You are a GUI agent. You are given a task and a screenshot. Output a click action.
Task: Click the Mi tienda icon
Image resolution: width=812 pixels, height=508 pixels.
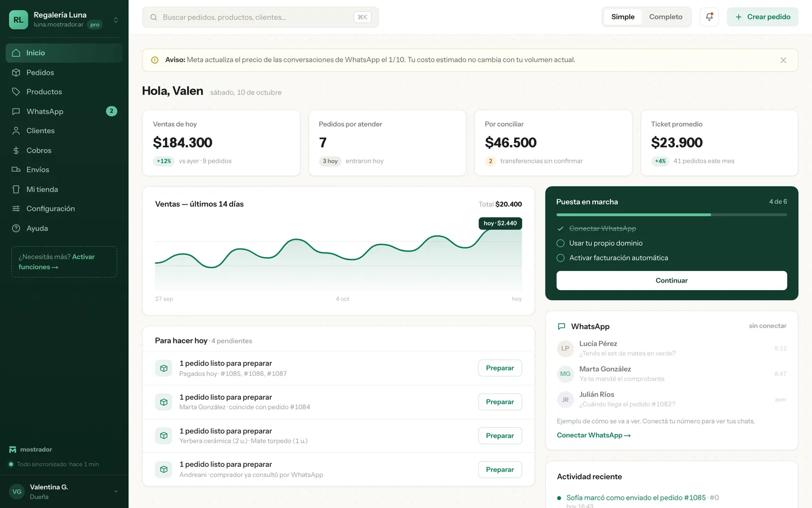pyautogui.click(x=16, y=189)
